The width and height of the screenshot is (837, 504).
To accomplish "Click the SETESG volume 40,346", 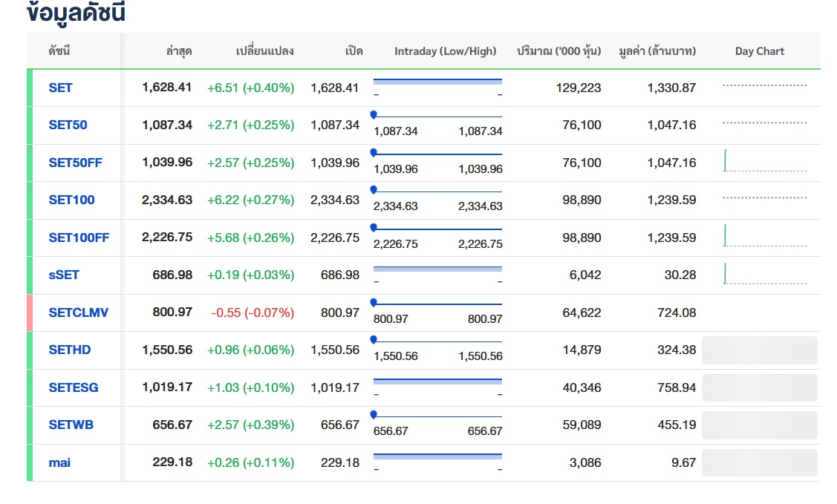I will 582,387.
